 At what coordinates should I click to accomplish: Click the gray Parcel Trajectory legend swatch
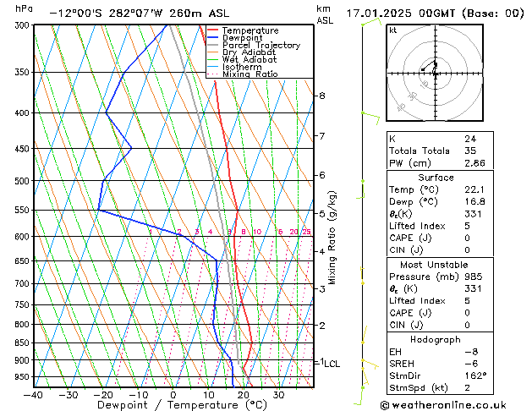pyautogui.click(x=213, y=45)
